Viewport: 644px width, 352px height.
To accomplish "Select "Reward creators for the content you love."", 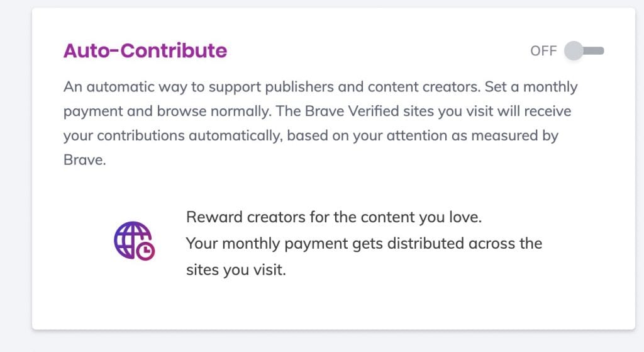I will tap(334, 217).
